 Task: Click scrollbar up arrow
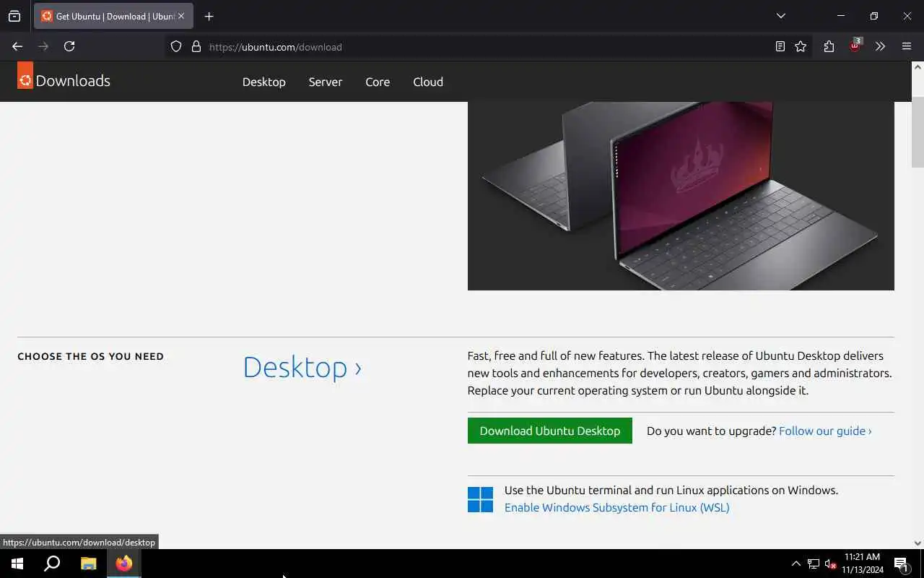[918, 67]
